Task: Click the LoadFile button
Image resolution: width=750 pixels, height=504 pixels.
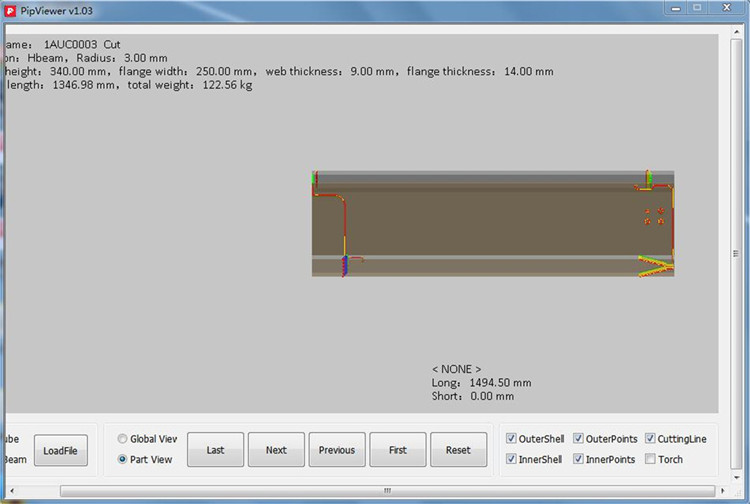Action: pos(61,450)
